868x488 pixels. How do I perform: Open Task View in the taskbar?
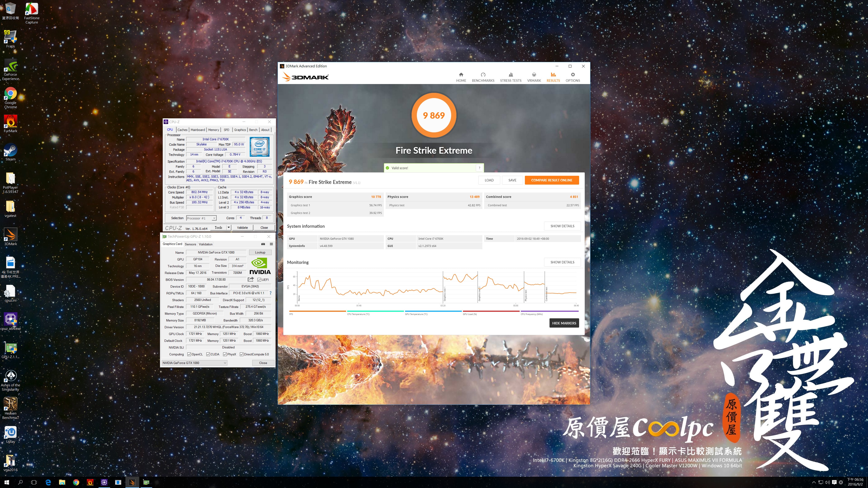pos(34,482)
